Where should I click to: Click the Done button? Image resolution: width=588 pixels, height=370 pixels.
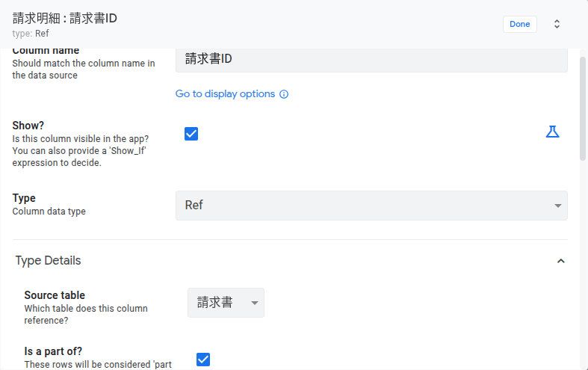tap(519, 24)
